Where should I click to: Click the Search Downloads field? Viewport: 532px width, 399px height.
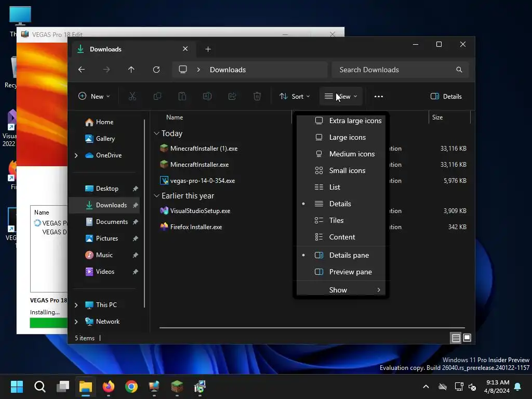coord(401,70)
